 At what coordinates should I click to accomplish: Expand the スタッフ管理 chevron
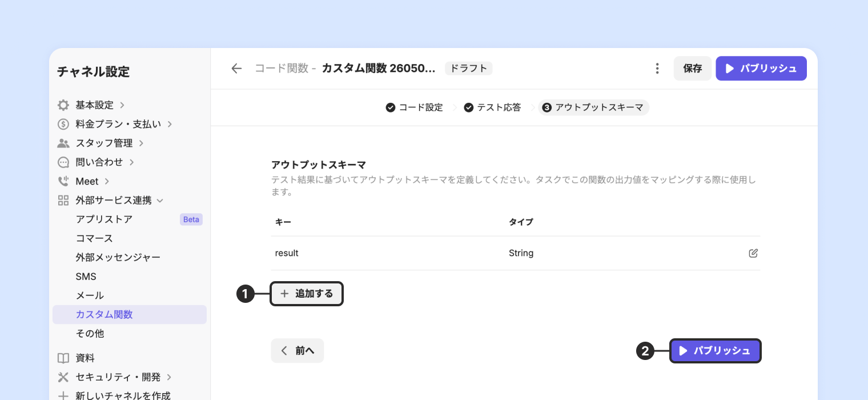[x=141, y=143]
